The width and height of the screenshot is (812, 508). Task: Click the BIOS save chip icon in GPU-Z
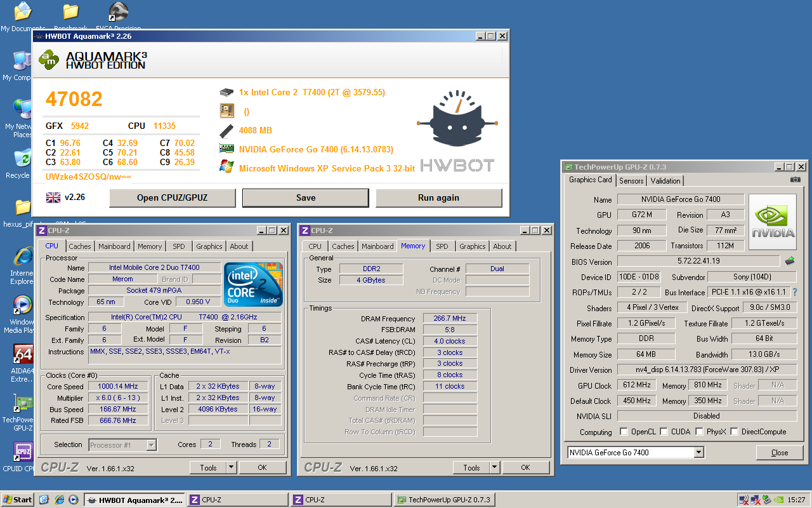790,260
